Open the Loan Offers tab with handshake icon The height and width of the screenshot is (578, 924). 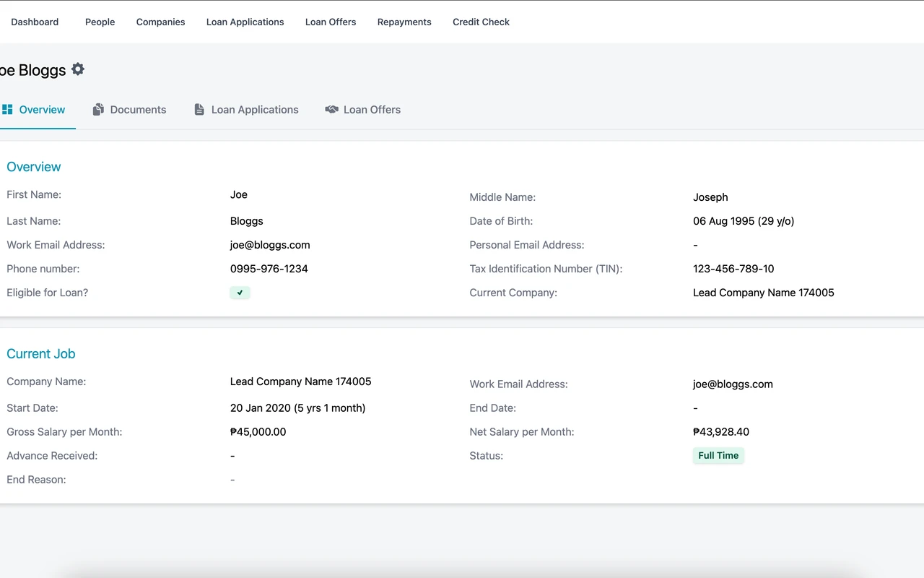tap(362, 110)
